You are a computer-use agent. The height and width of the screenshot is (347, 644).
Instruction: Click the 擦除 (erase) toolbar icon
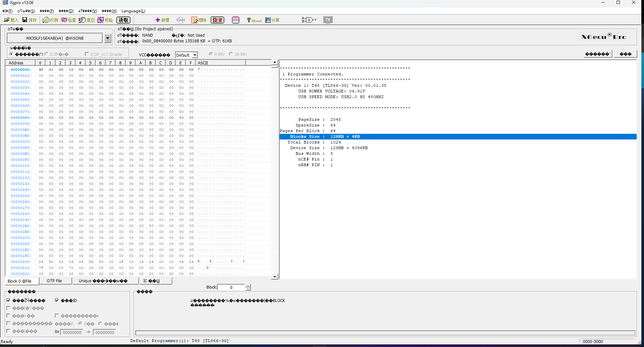(x=199, y=20)
